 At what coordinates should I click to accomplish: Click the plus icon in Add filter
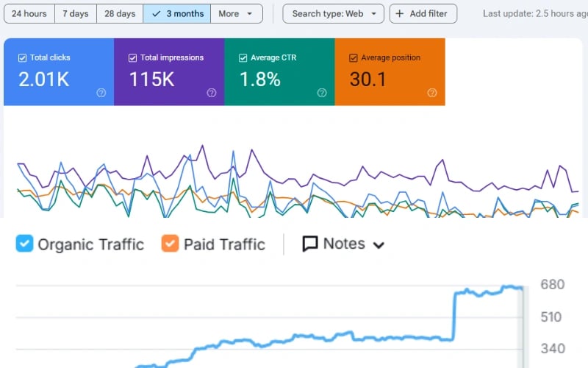point(400,13)
